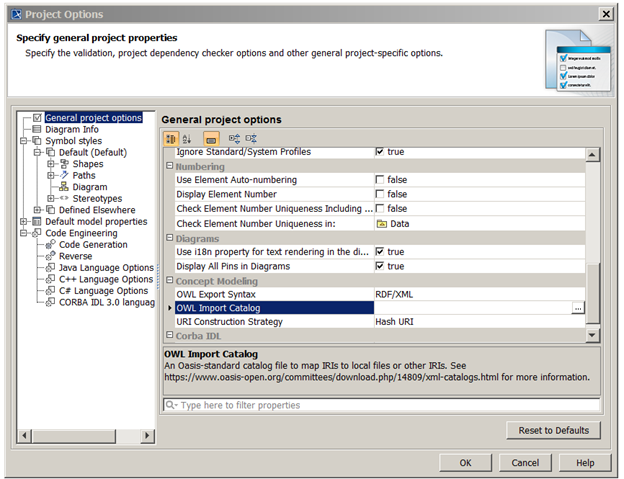The width and height of the screenshot is (624, 479).
Task: Click the alphabetical sort toolbar icon
Action: 187,138
